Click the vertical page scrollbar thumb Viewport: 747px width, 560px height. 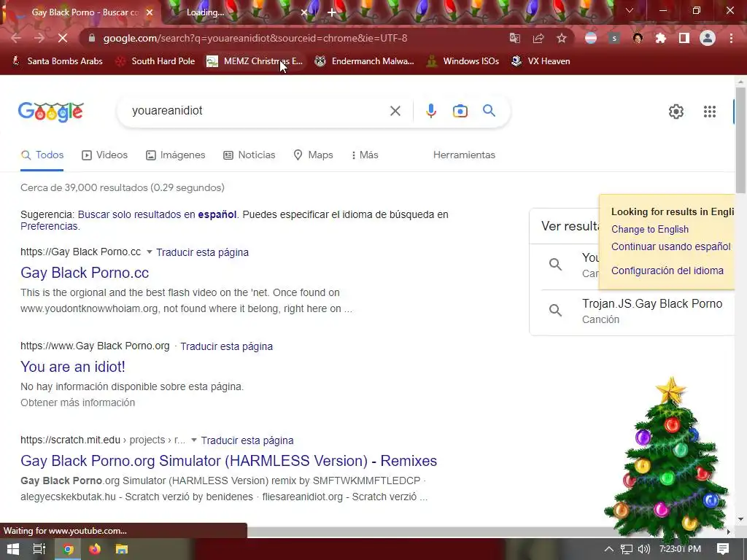[x=740, y=141]
